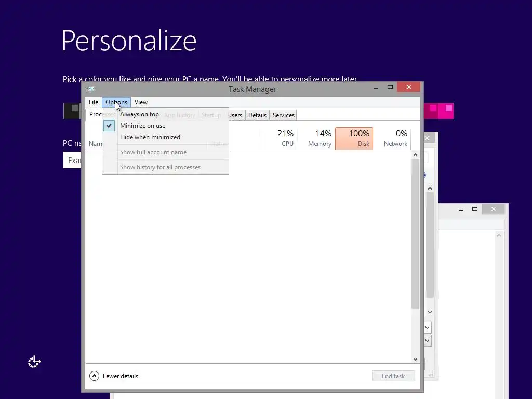The image size is (532, 399).
Task: Sort by the Network column
Action: [392, 138]
